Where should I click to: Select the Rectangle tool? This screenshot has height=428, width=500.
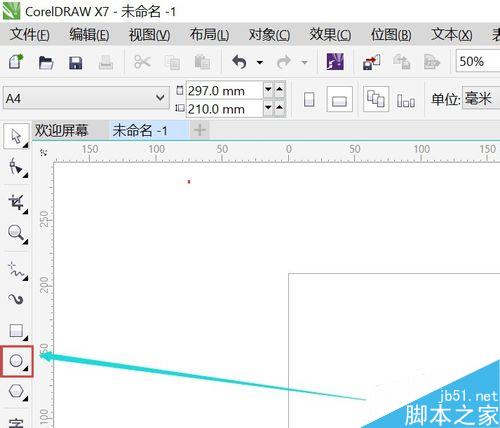pyautogui.click(x=16, y=331)
